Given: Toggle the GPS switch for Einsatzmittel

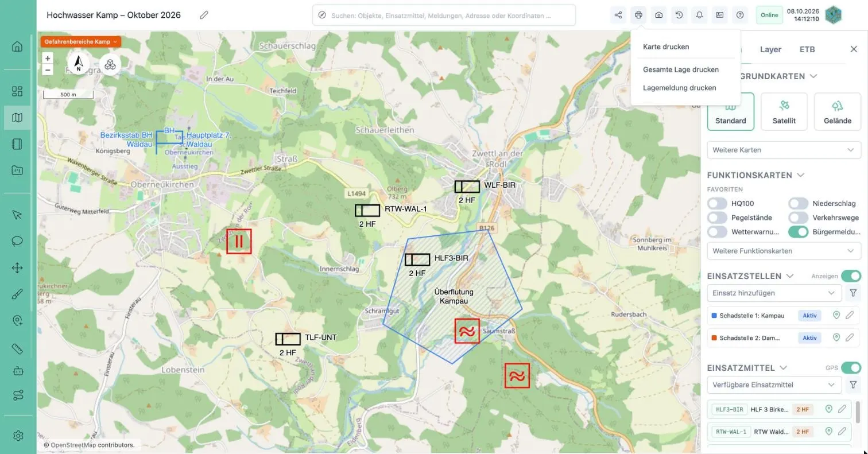Looking at the screenshot, I should pyautogui.click(x=851, y=368).
